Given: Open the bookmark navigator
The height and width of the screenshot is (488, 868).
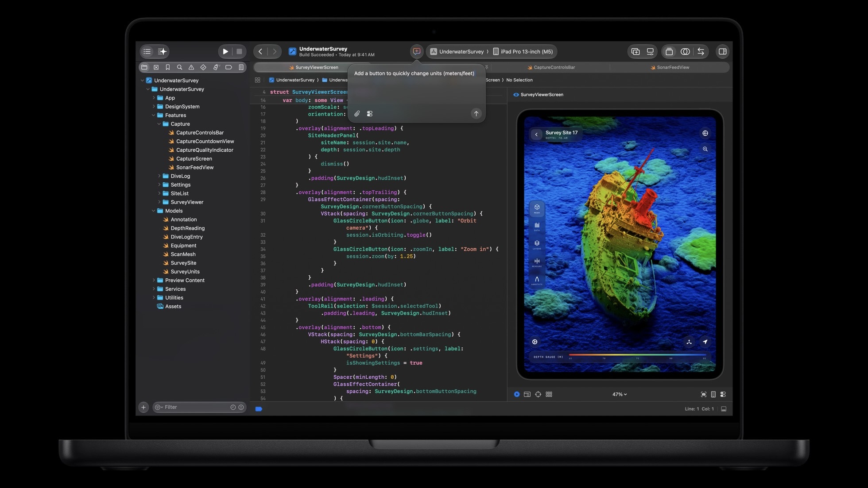Looking at the screenshot, I should (x=168, y=67).
